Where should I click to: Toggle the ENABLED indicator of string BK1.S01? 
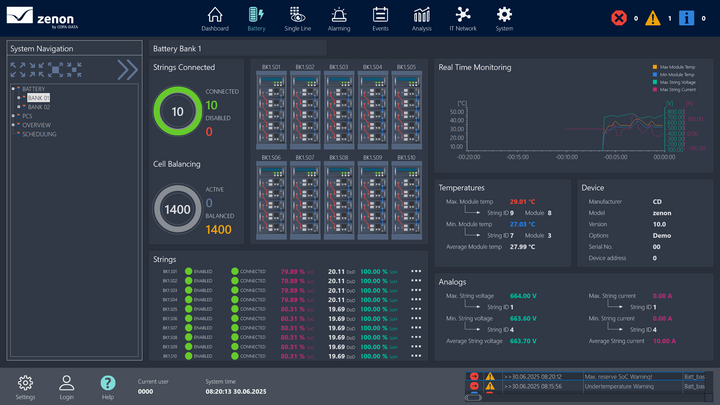(x=188, y=271)
